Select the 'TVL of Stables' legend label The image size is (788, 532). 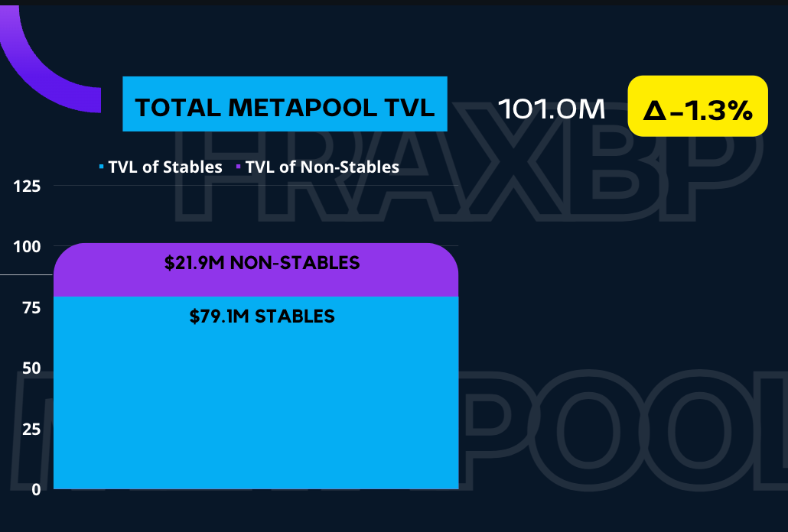pos(165,167)
